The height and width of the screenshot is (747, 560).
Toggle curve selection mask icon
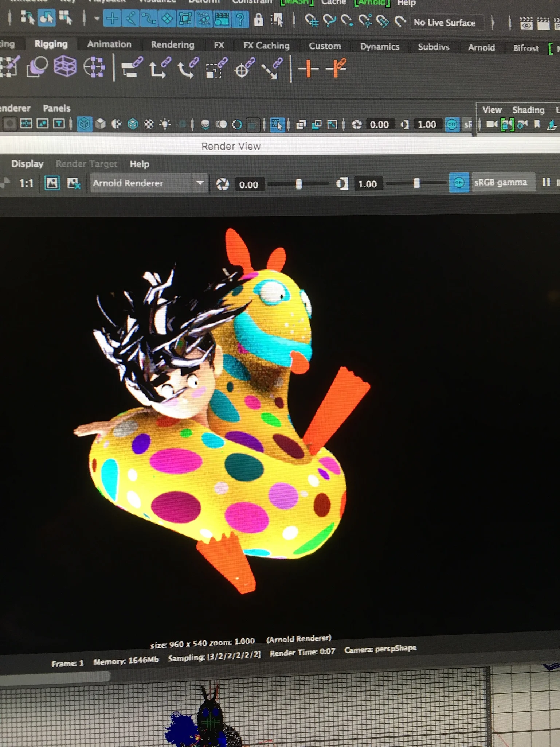[149, 19]
